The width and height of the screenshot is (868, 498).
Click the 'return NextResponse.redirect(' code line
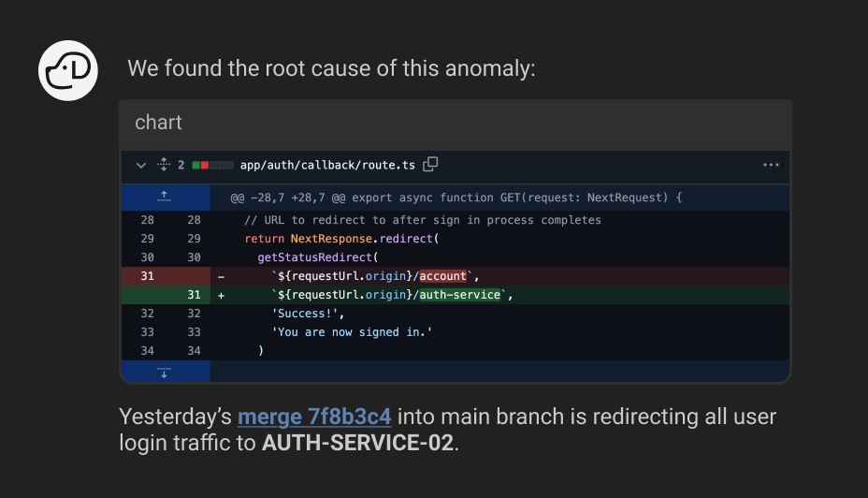(341, 239)
